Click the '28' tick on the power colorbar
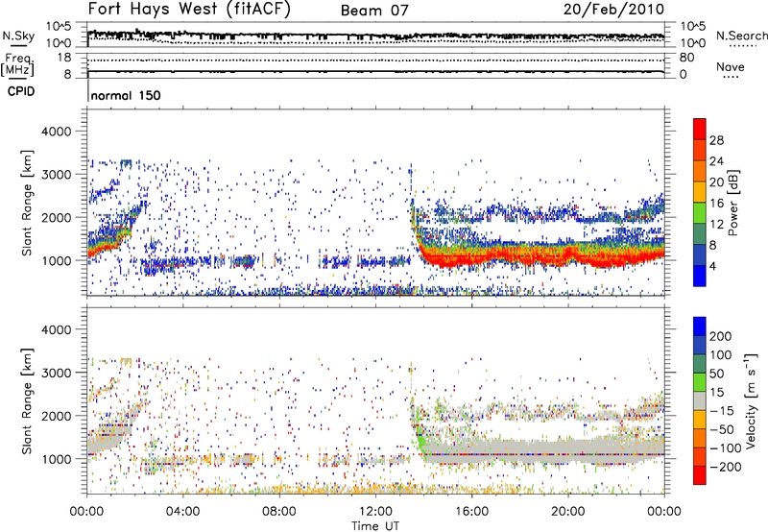The height and width of the screenshot is (532, 768). [716, 140]
